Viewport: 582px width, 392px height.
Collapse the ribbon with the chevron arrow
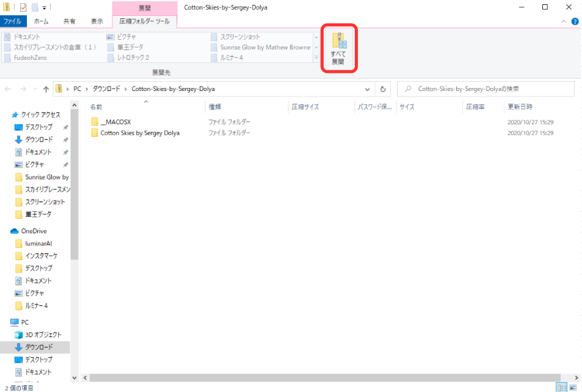(x=564, y=21)
